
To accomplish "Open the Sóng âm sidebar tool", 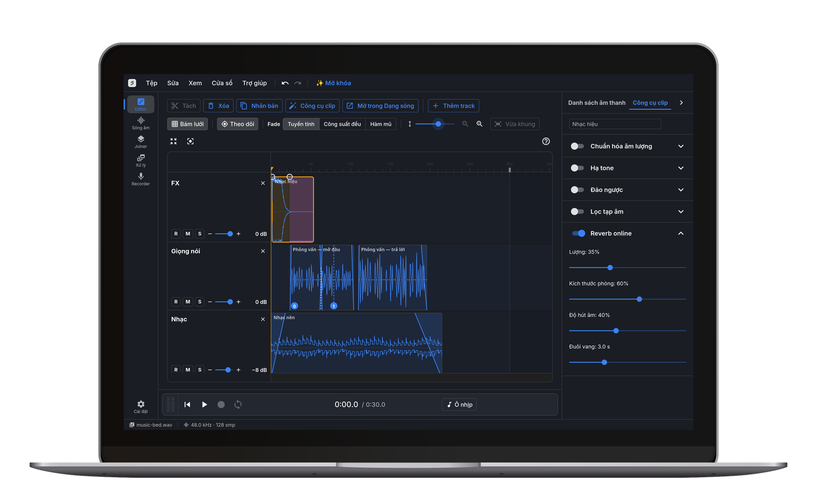I will click(x=140, y=123).
